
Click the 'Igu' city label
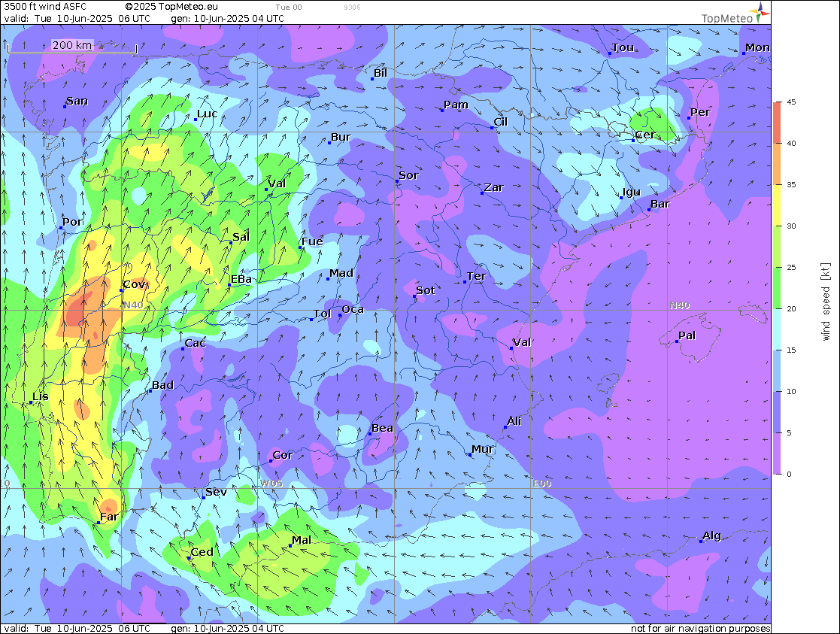coord(632,192)
